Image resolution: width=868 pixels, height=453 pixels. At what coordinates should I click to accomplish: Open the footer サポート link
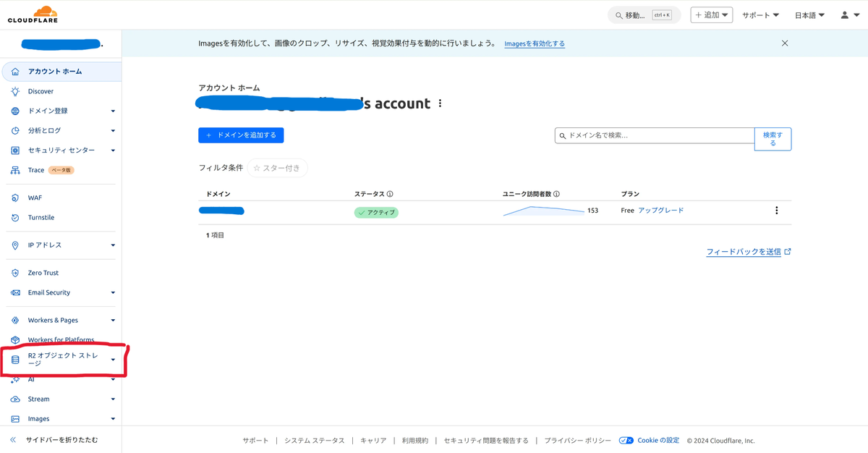pyautogui.click(x=255, y=441)
